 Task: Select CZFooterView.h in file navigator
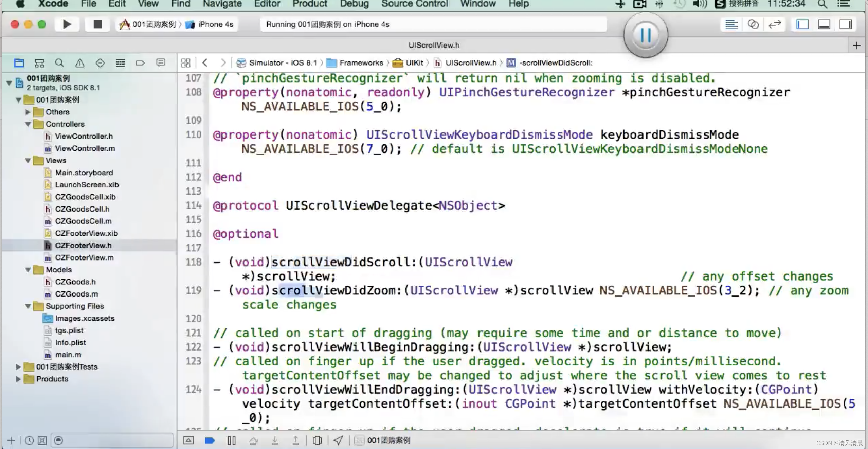[x=83, y=245]
